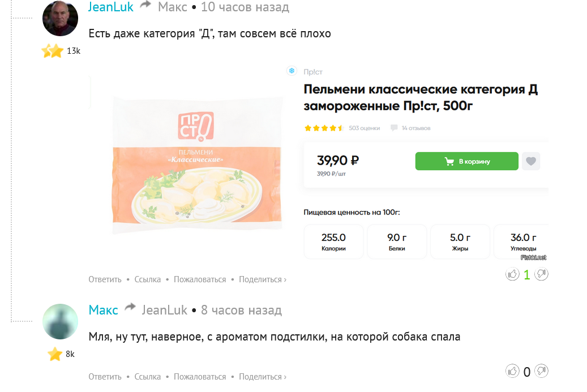Click the product star rating
The height and width of the screenshot is (392, 587).
(324, 128)
